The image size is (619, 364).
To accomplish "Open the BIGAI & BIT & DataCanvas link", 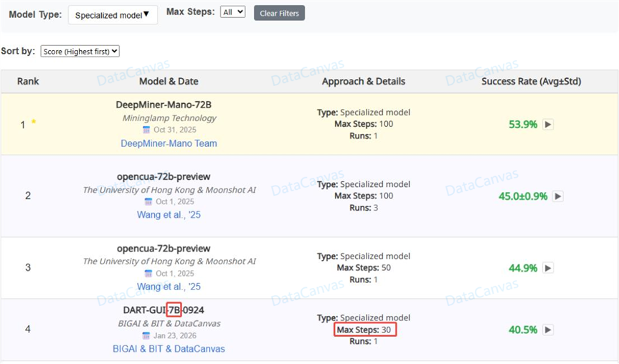I will click(x=169, y=349).
